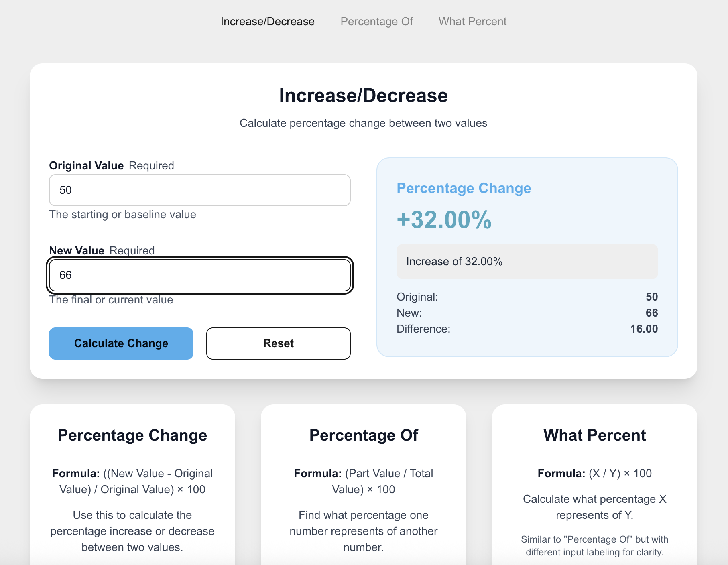The height and width of the screenshot is (565, 728).
Task: Click the 'Increase of 32.00%' summary box
Action: click(x=527, y=262)
